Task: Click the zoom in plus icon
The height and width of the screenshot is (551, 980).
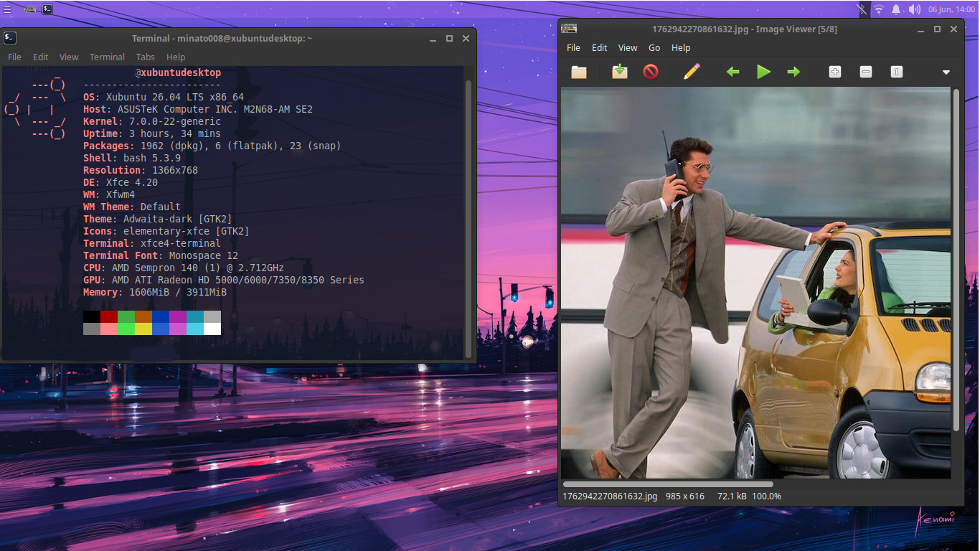Action: pyautogui.click(x=835, y=72)
